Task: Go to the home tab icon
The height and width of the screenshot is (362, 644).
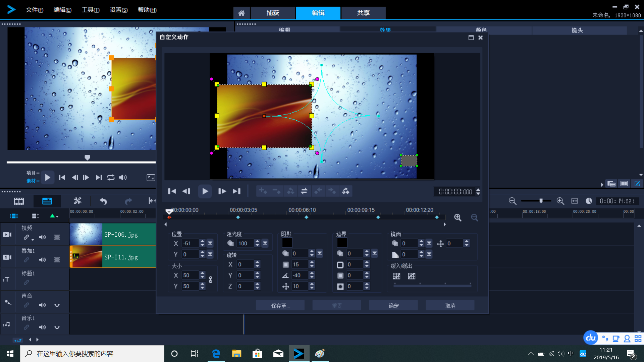Action: coord(241,13)
